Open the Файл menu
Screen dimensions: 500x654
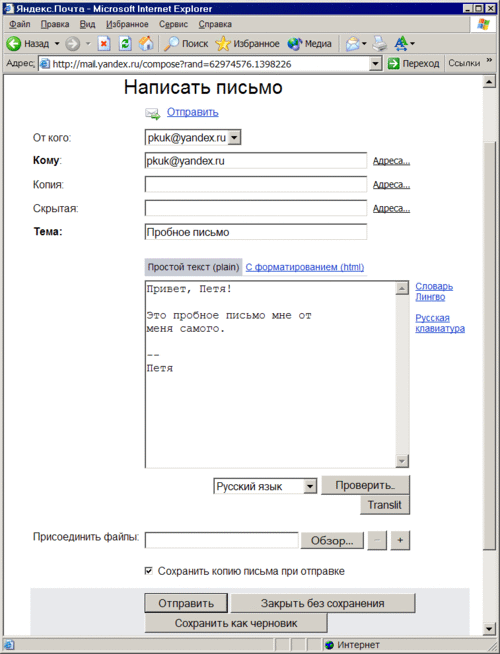click(x=20, y=24)
